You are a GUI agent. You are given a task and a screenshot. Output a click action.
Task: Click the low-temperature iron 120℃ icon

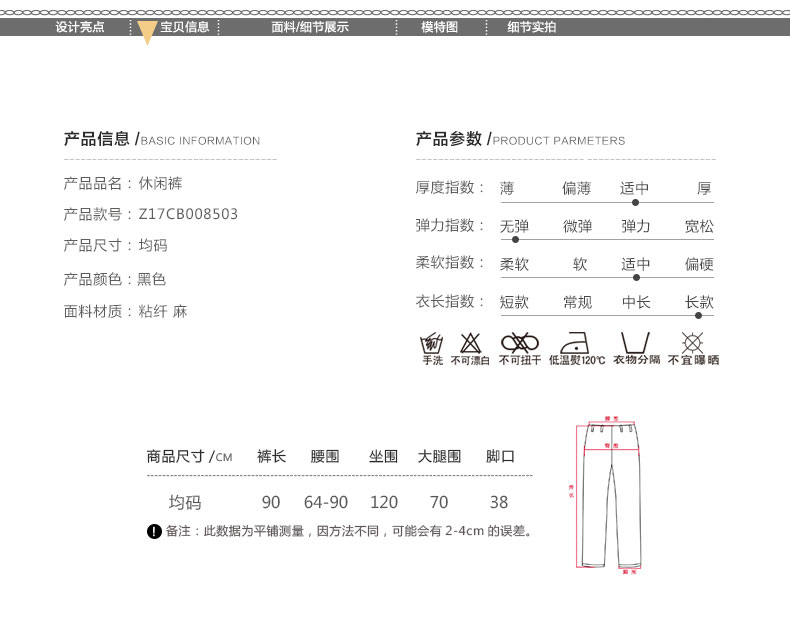[577, 342]
